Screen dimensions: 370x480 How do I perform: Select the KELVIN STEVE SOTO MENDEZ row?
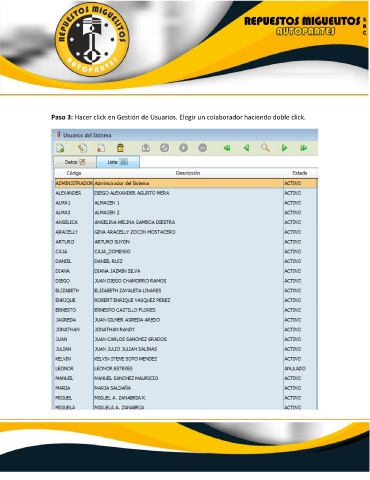tap(186, 359)
